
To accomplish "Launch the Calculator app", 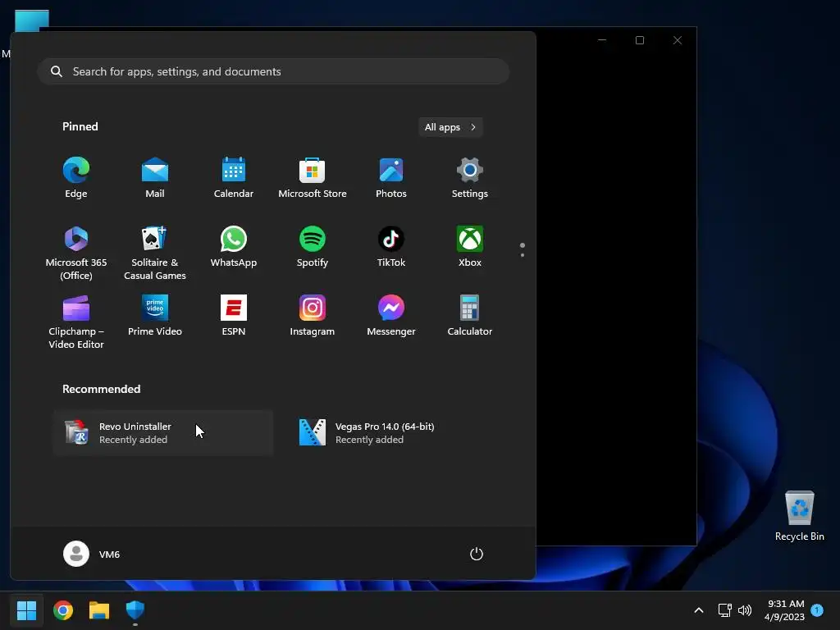I will click(x=470, y=316).
